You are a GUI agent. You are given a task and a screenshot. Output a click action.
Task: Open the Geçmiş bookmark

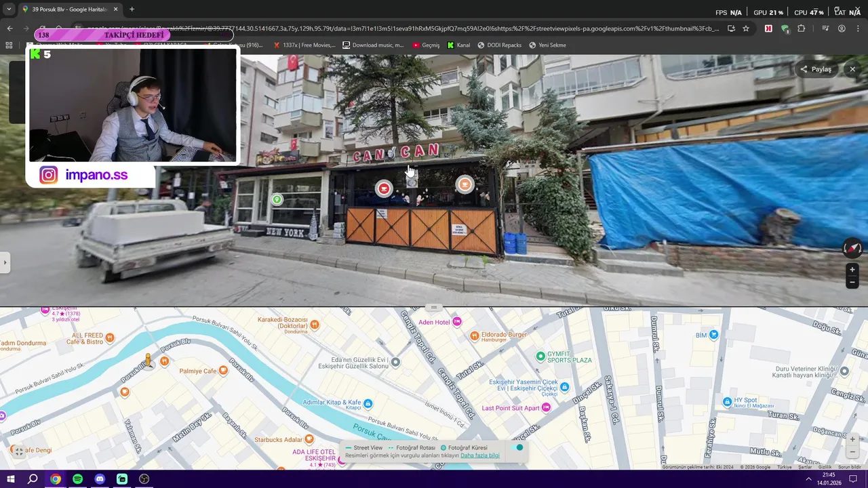tap(426, 45)
